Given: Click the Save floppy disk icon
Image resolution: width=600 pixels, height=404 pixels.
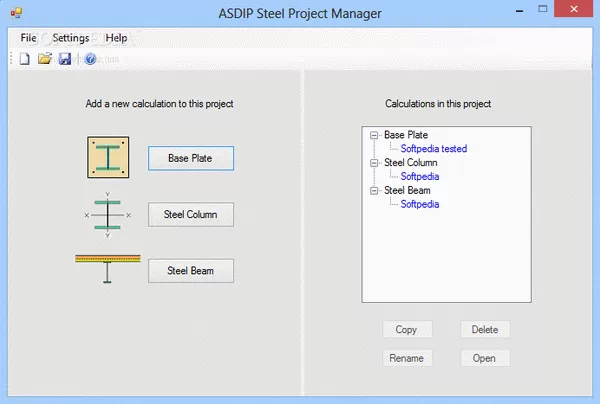Looking at the screenshot, I should tap(65, 59).
